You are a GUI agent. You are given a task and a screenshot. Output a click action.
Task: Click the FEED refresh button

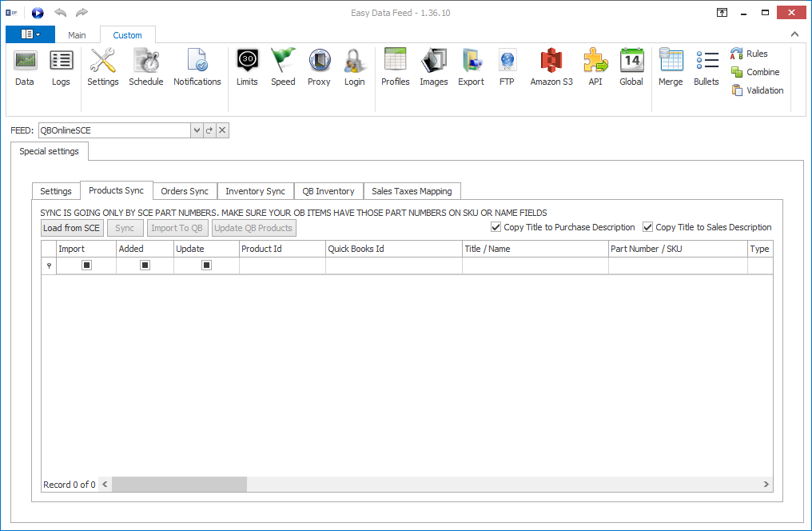click(x=209, y=130)
